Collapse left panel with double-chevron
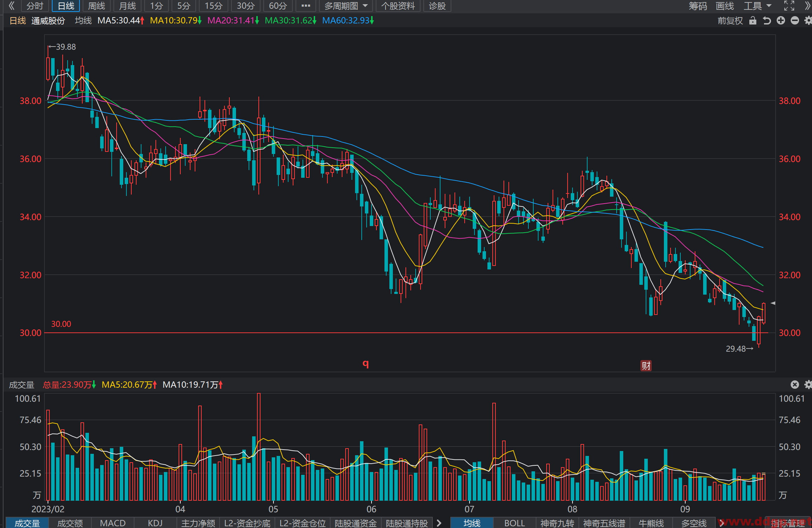812x528 pixels. click(x=11, y=6)
